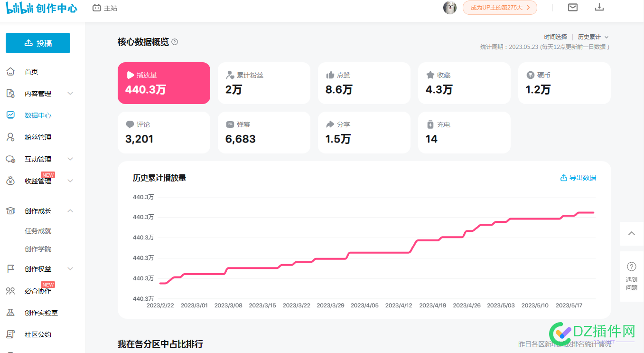Image resolution: width=644 pixels, height=353 pixels.
Task: Select the 点赞 metric card
Action: pos(364,83)
